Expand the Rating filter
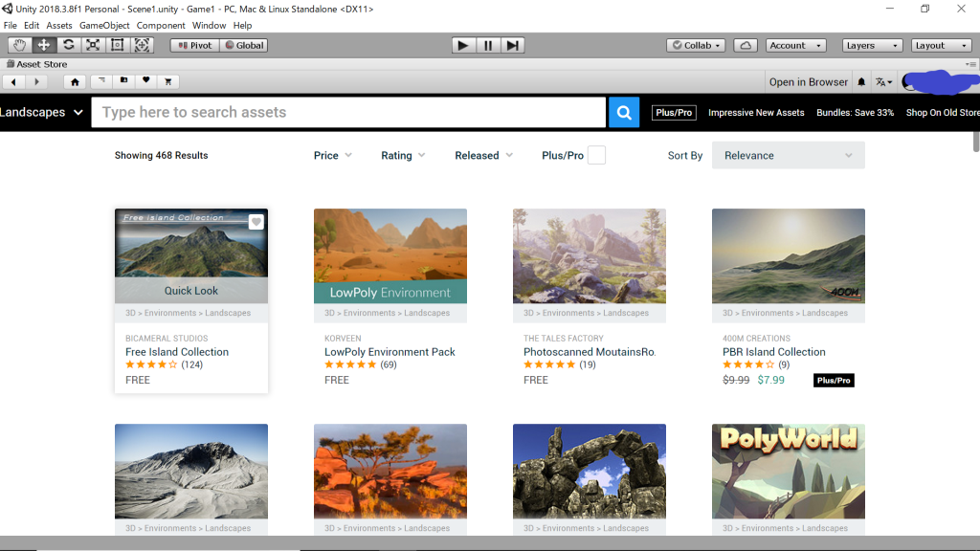The image size is (980, 551). coord(403,155)
